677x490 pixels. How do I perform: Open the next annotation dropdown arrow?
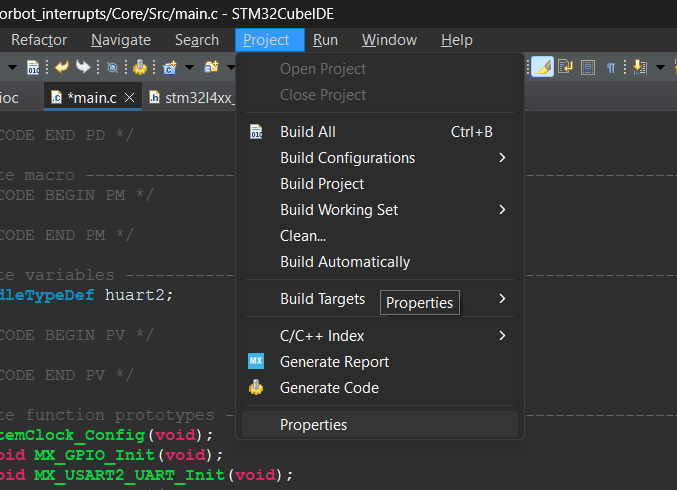pyautogui.click(x=660, y=67)
